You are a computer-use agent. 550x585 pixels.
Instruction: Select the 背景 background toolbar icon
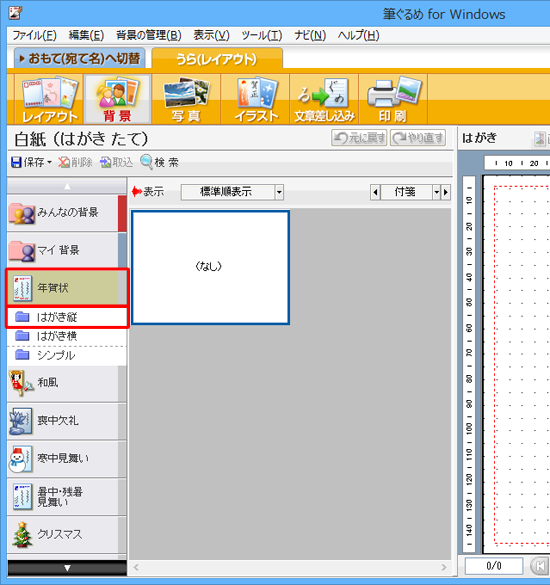[118, 99]
